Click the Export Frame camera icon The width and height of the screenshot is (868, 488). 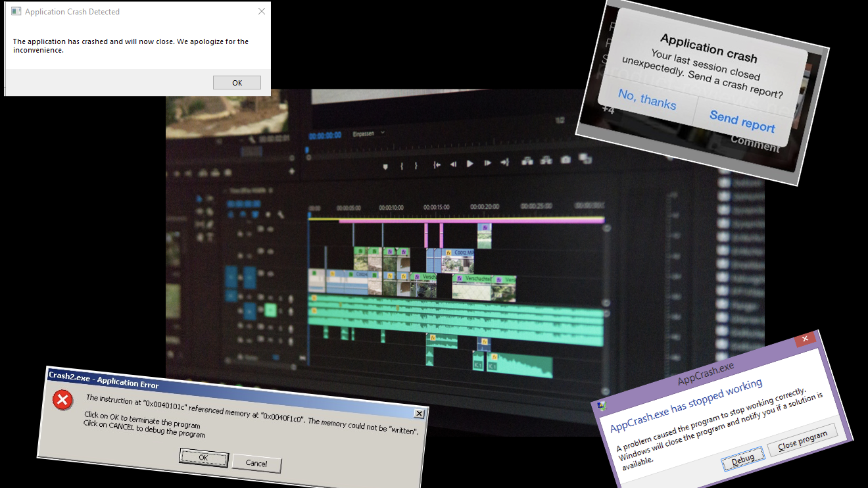[x=565, y=160]
